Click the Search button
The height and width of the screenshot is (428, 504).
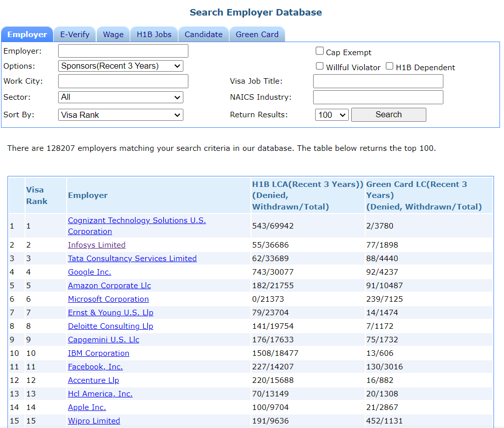click(389, 114)
